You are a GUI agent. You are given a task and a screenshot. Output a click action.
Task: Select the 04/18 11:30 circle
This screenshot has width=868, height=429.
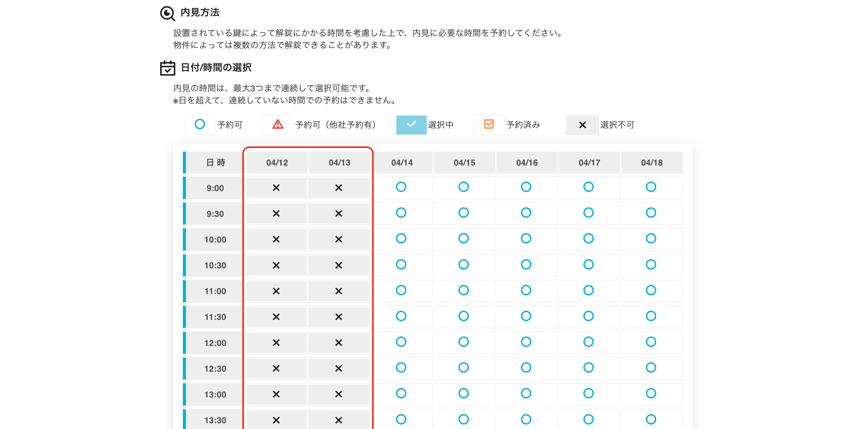tap(651, 316)
